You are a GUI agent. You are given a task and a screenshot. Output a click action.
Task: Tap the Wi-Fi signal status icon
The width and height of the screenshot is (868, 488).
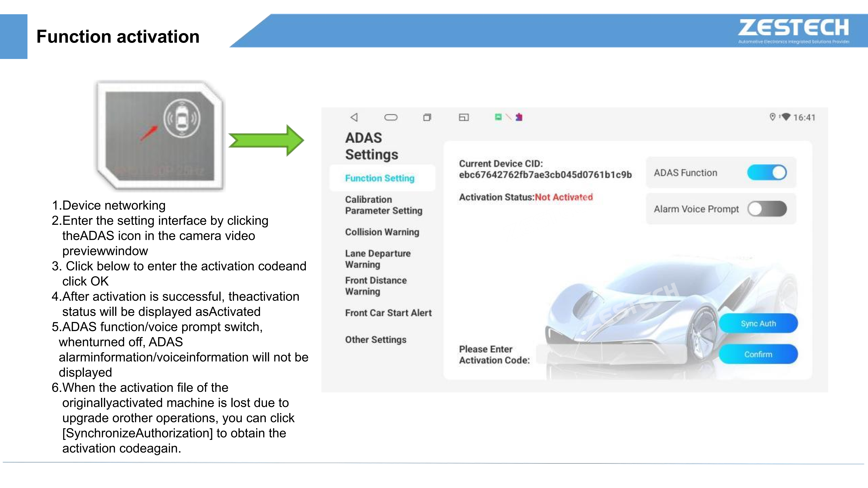[786, 117]
